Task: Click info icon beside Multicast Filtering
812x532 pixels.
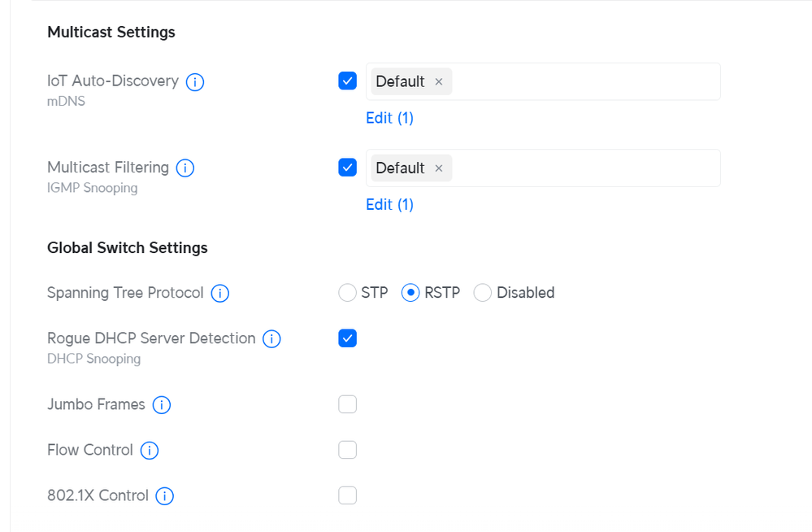Action: coord(185,168)
